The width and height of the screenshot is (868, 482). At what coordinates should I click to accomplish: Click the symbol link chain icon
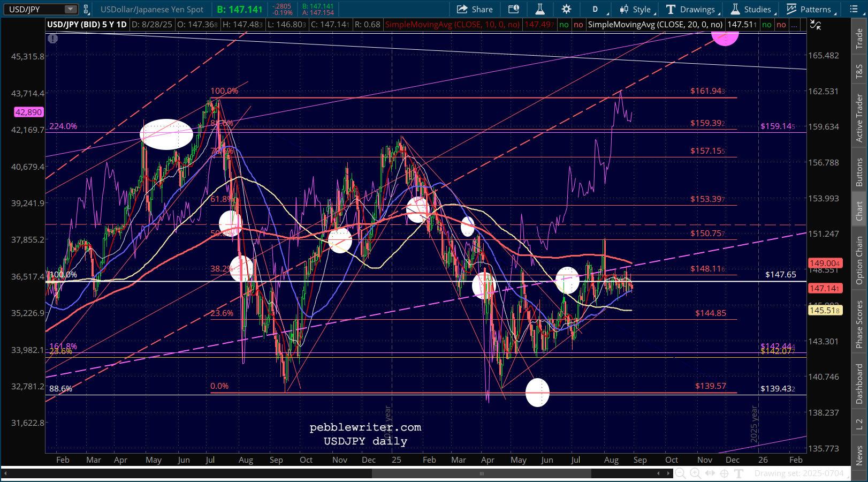[x=86, y=9]
